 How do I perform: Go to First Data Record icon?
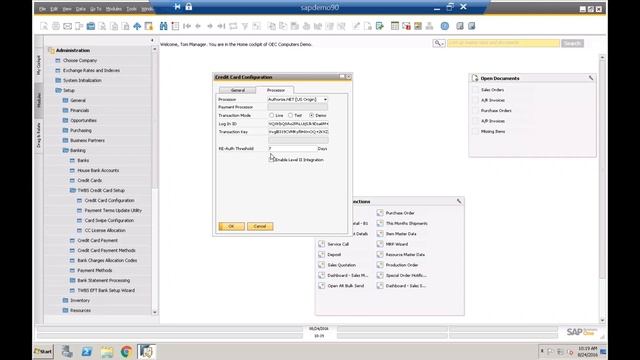point(187,26)
